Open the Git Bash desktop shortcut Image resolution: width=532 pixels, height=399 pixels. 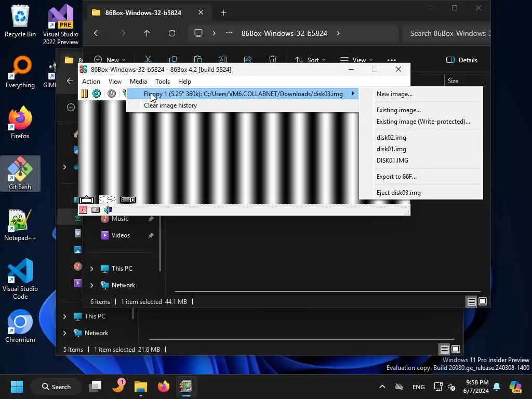coord(20,174)
